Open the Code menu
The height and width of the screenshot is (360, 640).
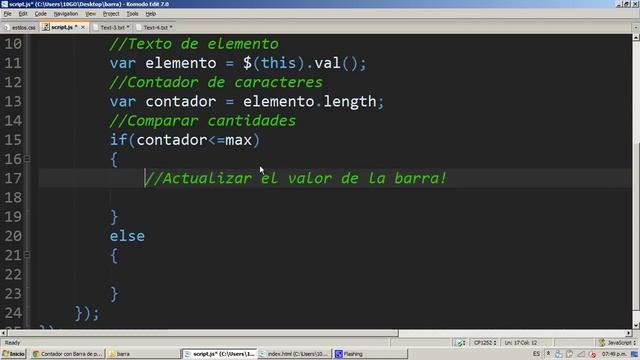40,14
